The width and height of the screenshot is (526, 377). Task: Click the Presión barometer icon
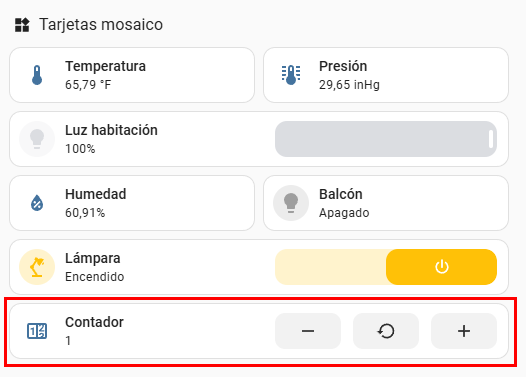pos(291,75)
